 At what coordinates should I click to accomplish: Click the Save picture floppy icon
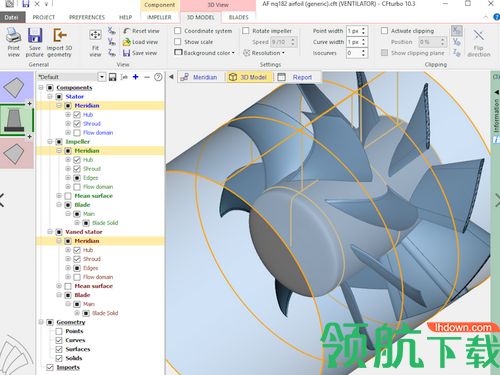tap(35, 35)
